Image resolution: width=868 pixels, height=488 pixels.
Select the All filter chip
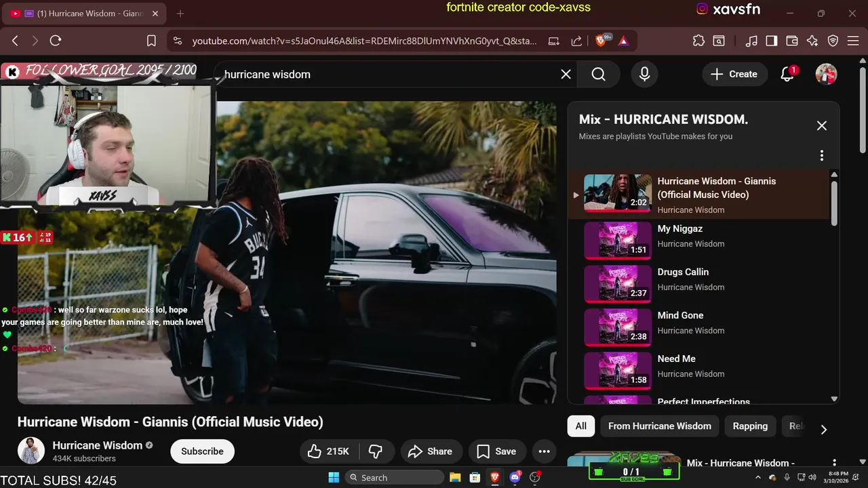tap(581, 426)
